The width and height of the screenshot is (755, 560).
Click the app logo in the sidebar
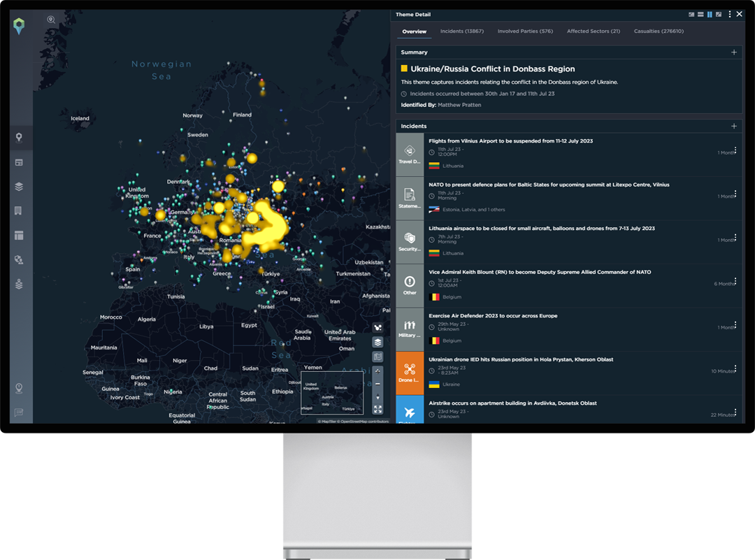[x=19, y=26]
